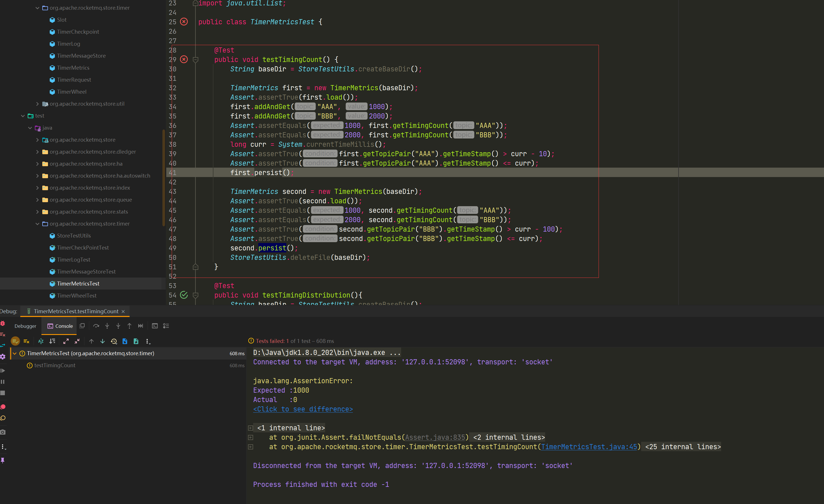Image resolution: width=824 pixels, height=504 pixels.
Task: Switch to the Debugger tab
Action: click(25, 326)
